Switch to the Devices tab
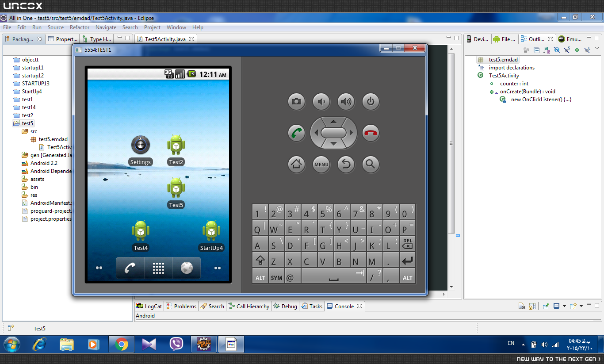 point(477,39)
